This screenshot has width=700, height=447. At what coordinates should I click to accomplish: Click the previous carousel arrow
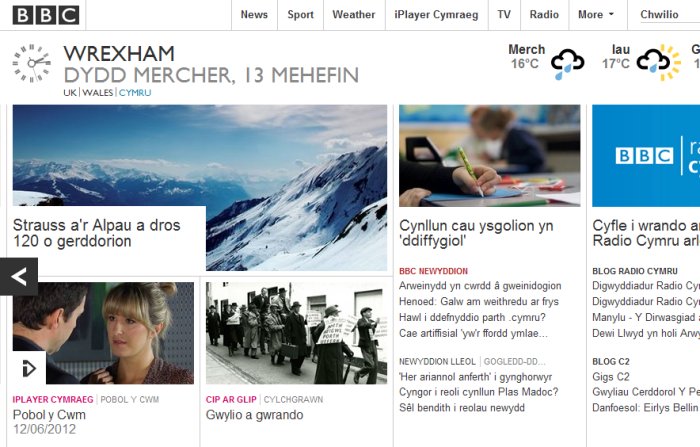[19, 277]
